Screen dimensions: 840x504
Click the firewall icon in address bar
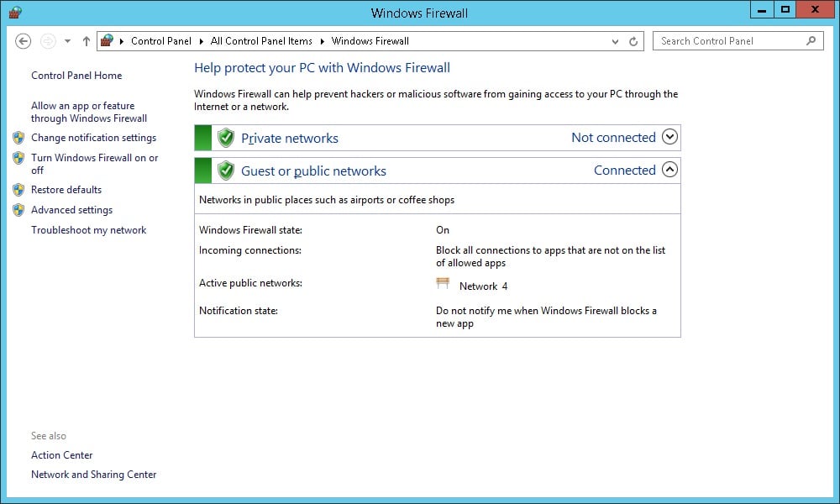[108, 40]
